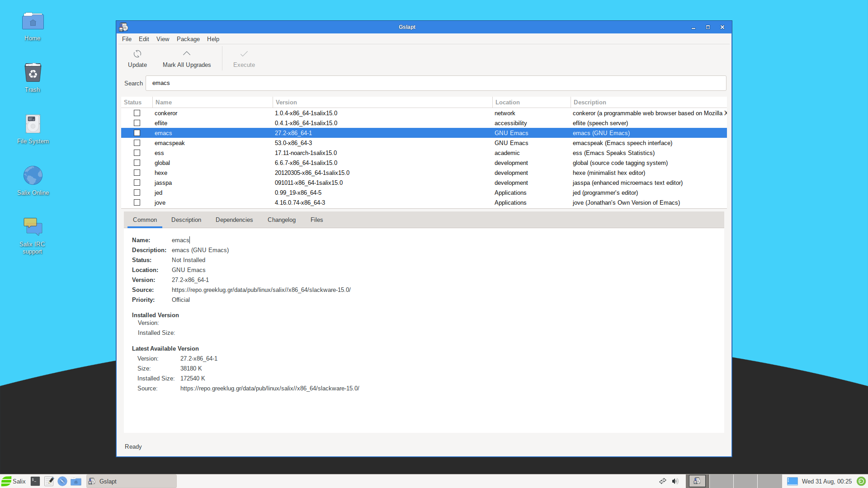Screen dimensions: 868x488
Task: Click the 'Not Installed' status value
Action: coord(189,260)
